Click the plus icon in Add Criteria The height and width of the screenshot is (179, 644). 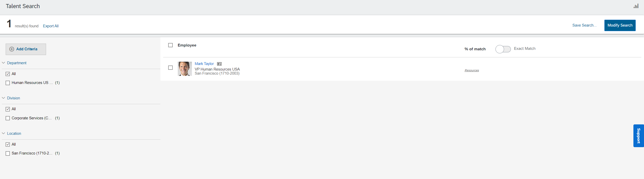point(12,49)
